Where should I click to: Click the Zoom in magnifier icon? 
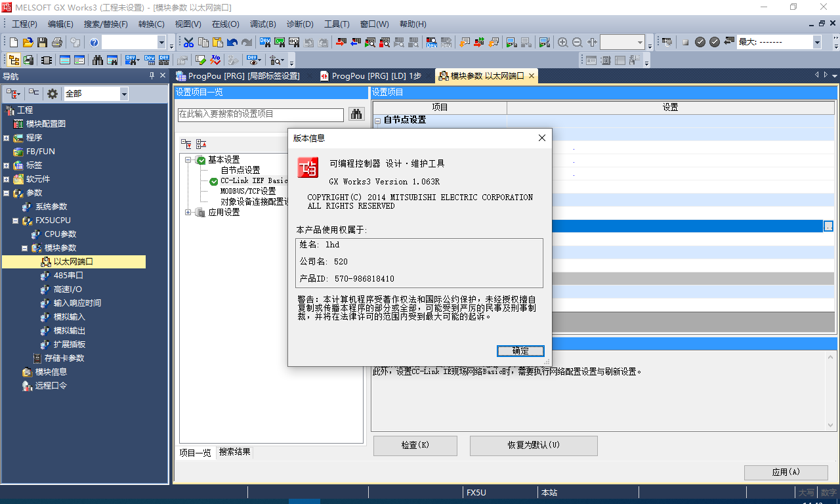tap(562, 43)
